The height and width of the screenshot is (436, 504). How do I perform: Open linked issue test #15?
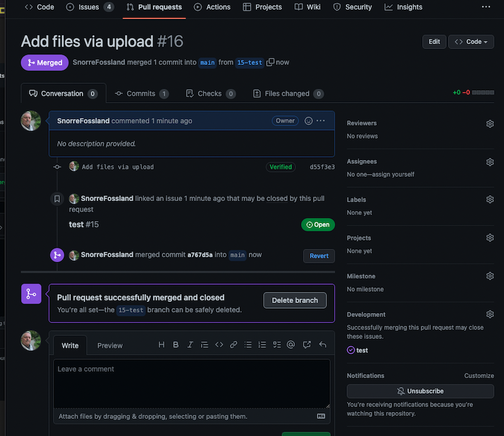(x=84, y=224)
